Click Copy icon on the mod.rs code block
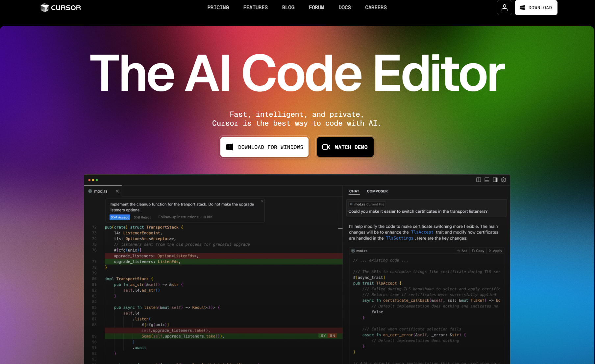Viewport: 595px width, 364px height. coord(478,251)
